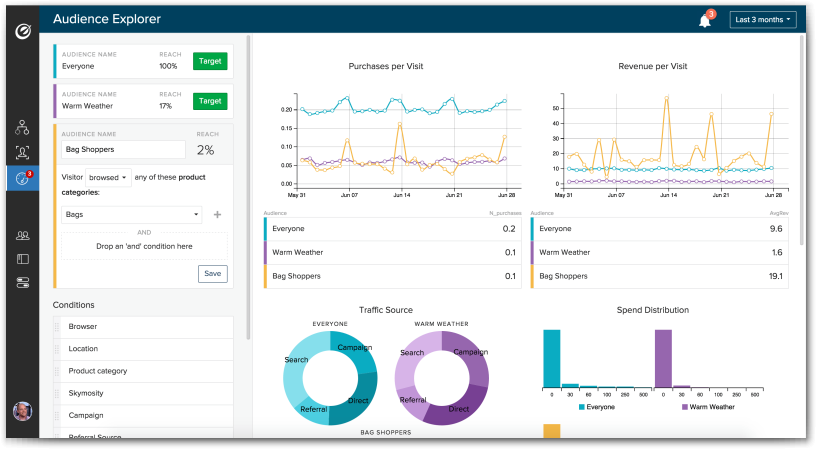816x449 pixels.
Task: Click the tall Everyone spend bar
Action: (x=552, y=358)
